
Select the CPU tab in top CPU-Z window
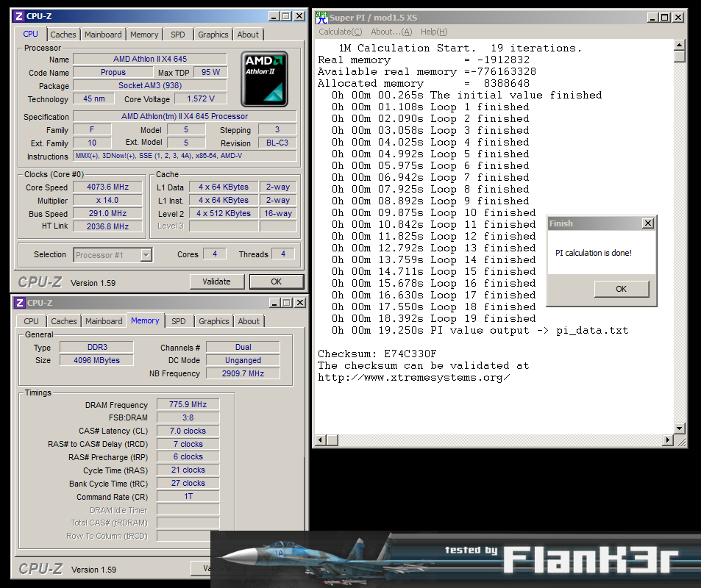(30, 34)
